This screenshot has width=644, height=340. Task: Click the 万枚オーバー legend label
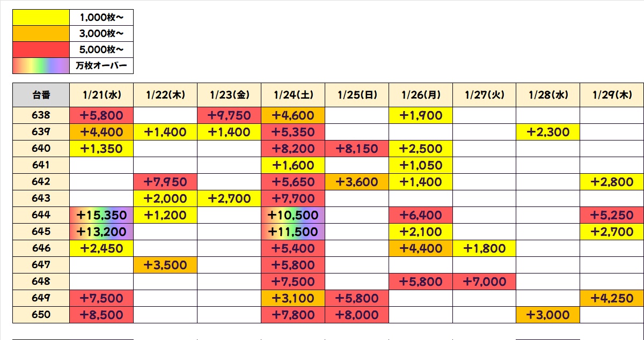pyautogui.click(x=101, y=65)
